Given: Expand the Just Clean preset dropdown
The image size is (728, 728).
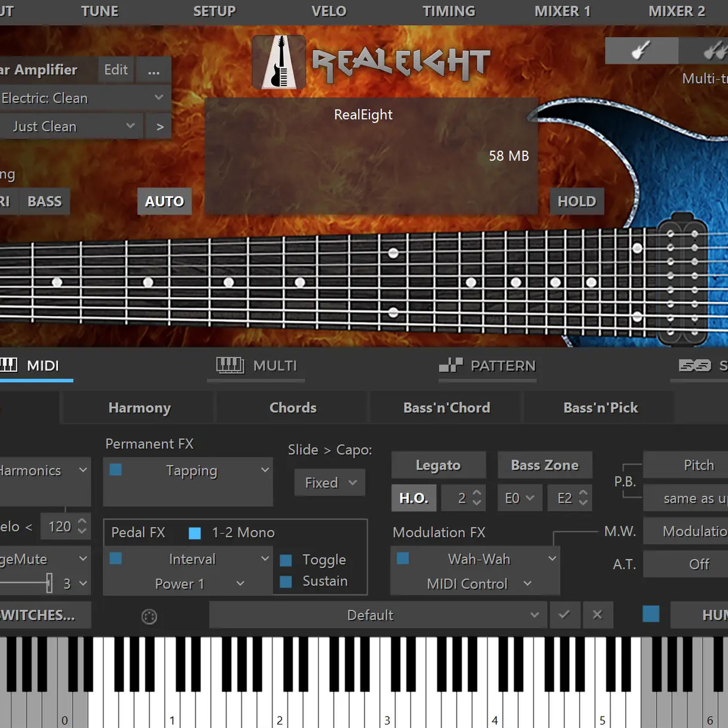Looking at the screenshot, I should [71, 127].
